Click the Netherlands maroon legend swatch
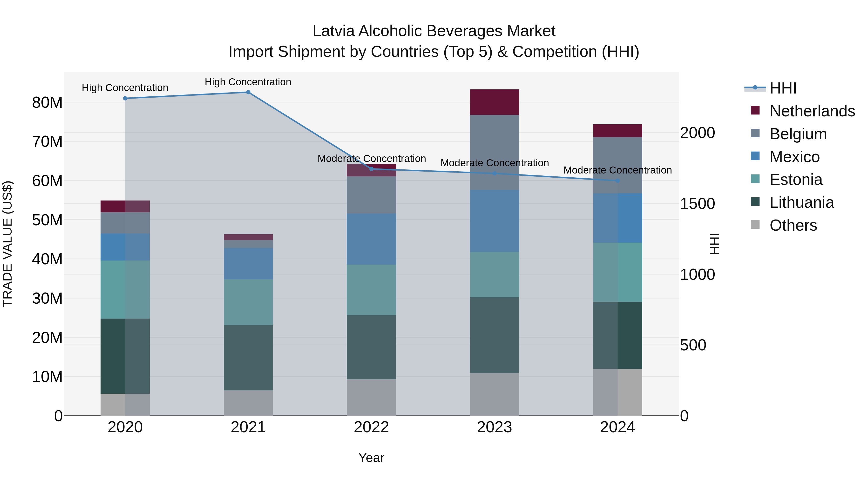868x488 pixels. (755, 110)
